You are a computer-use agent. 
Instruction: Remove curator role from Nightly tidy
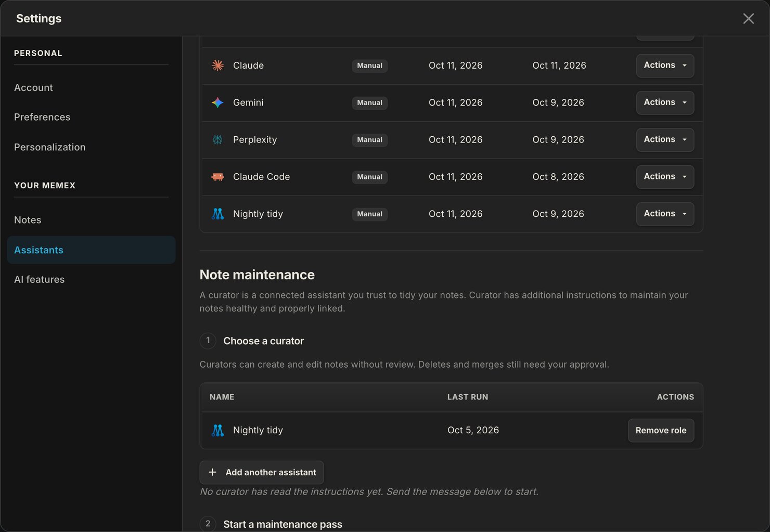(661, 431)
